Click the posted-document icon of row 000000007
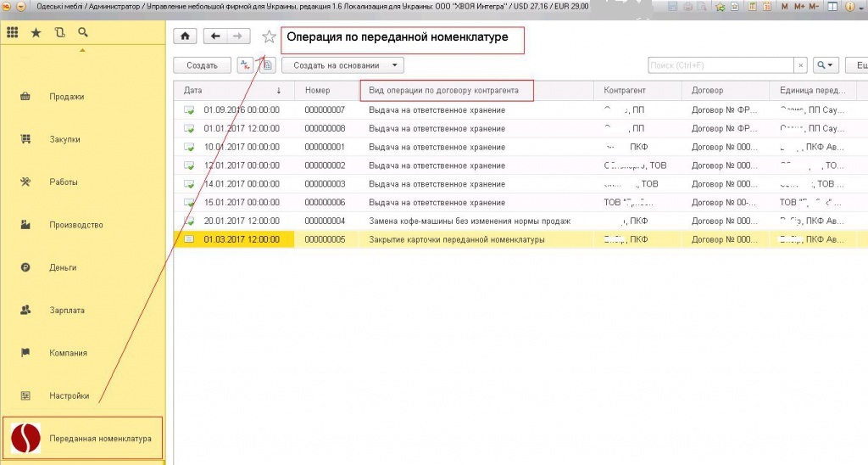 point(189,110)
